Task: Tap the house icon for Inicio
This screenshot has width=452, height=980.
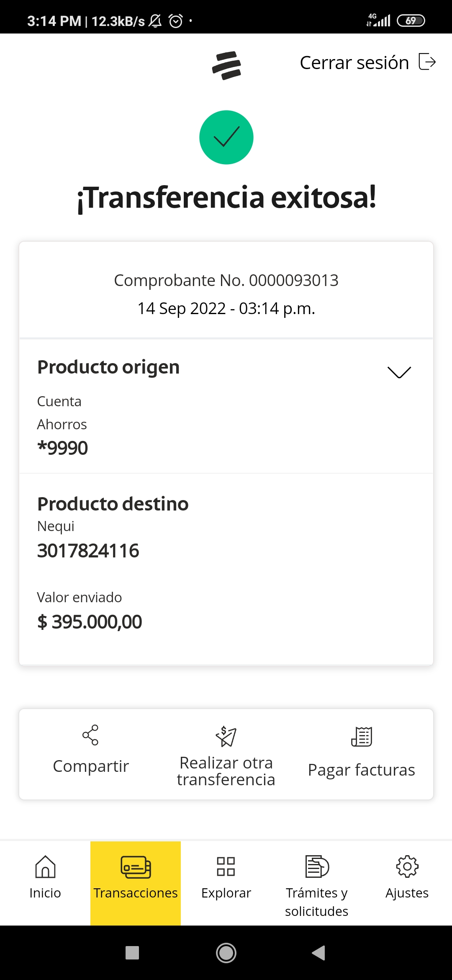Action: click(x=45, y=867)
